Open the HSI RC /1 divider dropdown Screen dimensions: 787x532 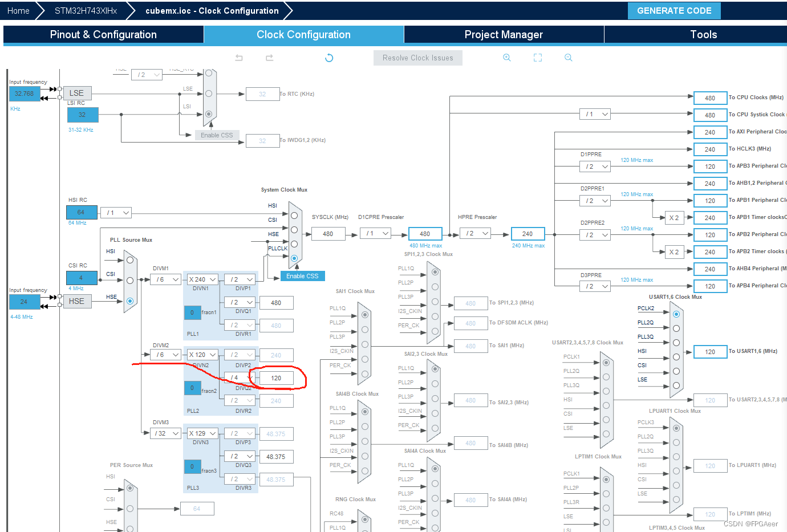116,213
